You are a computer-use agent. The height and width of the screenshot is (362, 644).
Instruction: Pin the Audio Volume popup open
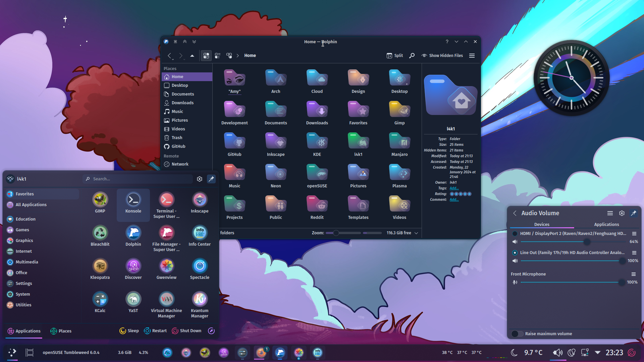(x=634, y=213)
